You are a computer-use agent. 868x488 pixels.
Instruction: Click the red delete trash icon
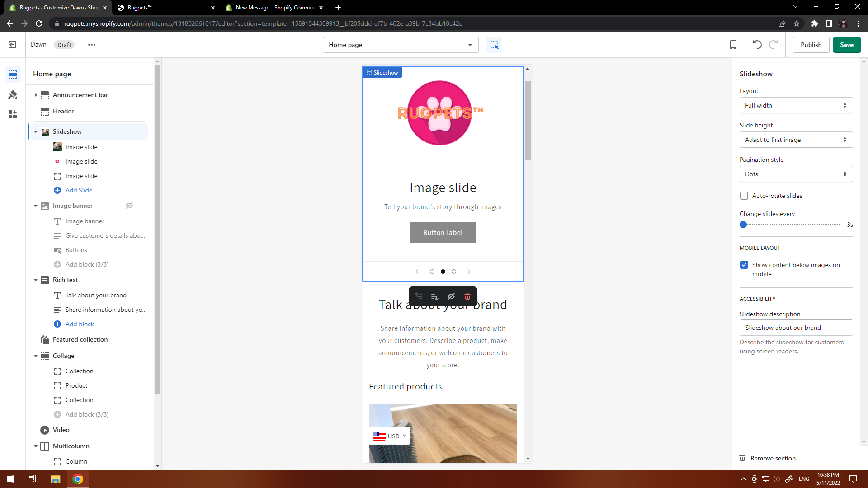click(x=467, y=296)
